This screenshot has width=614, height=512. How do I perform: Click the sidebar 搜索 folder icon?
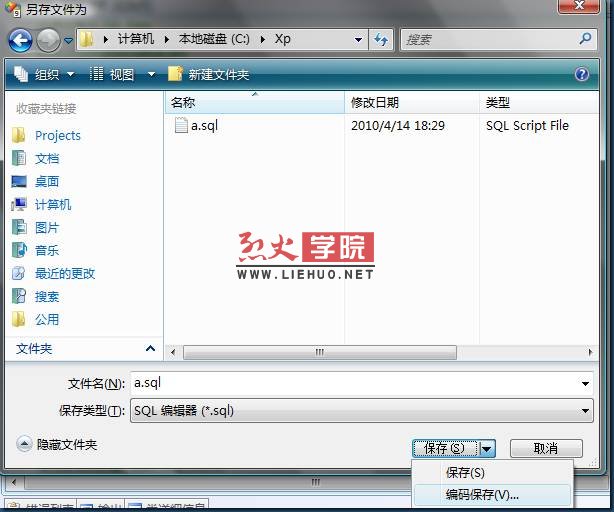tap(18, 296)
